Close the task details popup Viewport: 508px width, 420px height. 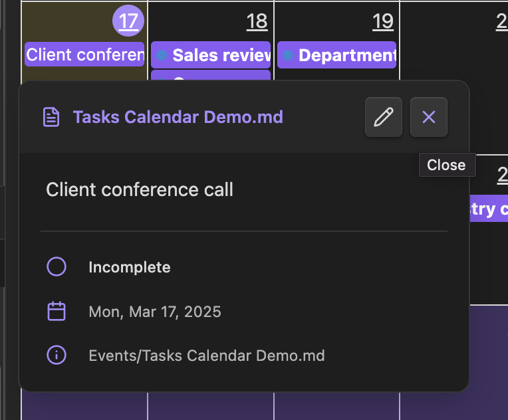[429, 117]
